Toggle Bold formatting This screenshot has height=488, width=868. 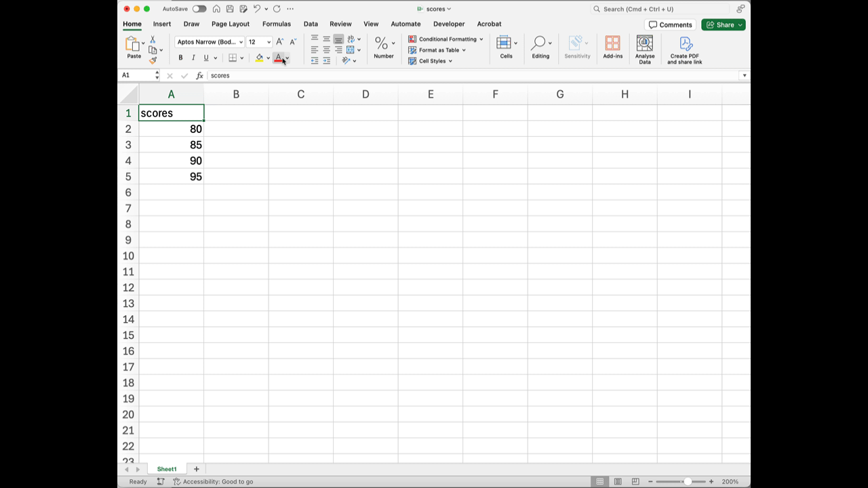180,58
